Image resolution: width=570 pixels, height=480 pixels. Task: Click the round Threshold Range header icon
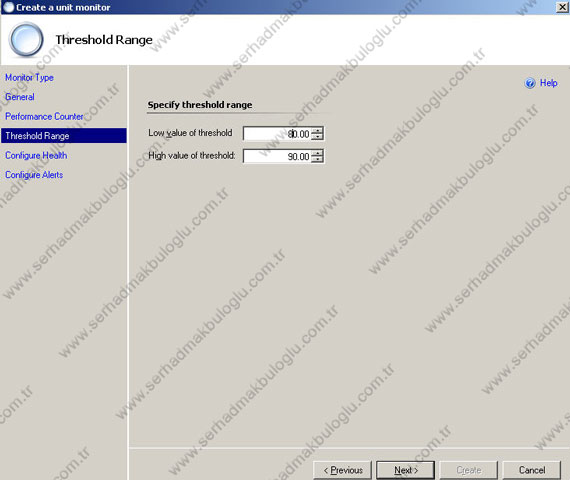coord(26,39)
